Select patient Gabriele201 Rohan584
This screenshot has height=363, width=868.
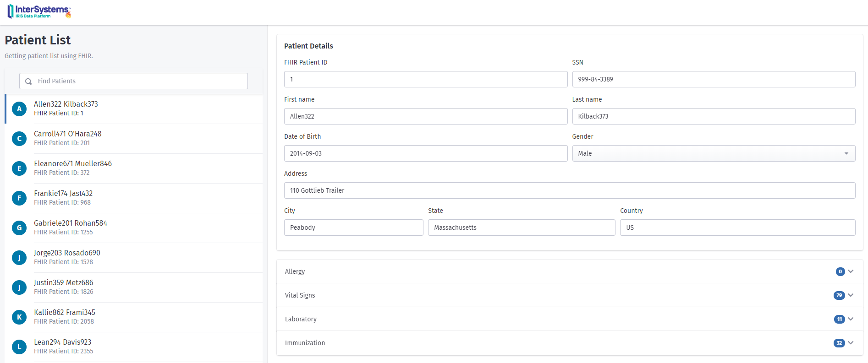click(x=134, y=228)
